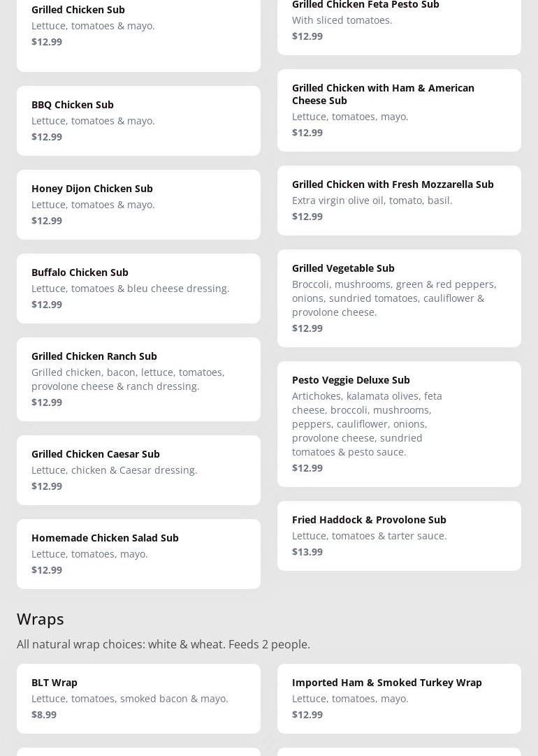Click the Wraps section heading

click(41, 619)
